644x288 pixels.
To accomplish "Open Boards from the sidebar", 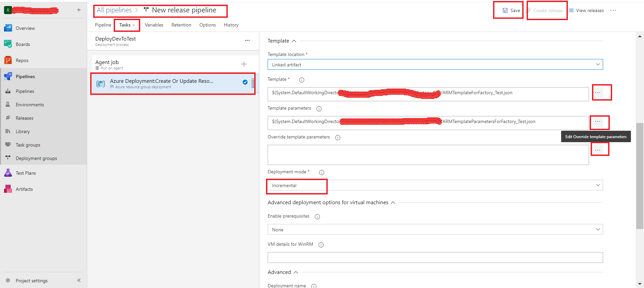I will (x=22, y=44).
